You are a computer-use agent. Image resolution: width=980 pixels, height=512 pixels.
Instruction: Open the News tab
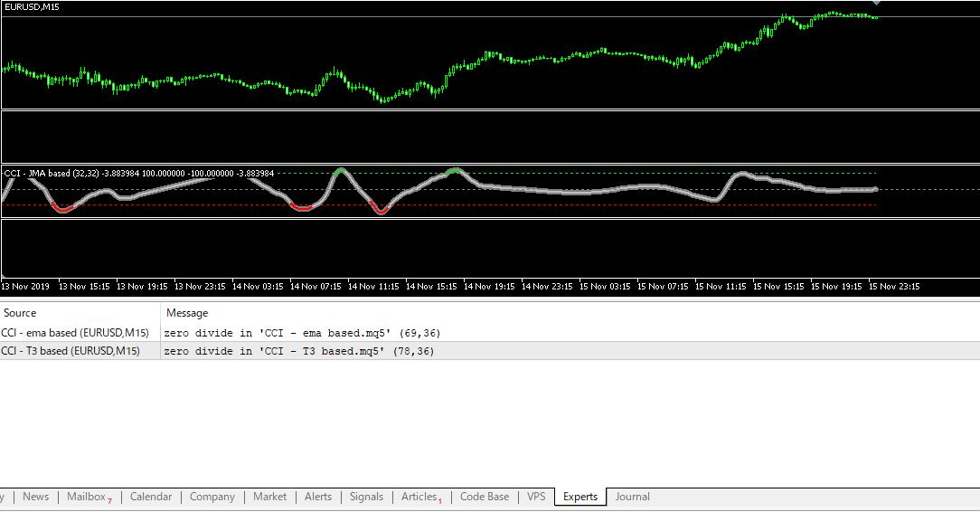pos(35,497)
